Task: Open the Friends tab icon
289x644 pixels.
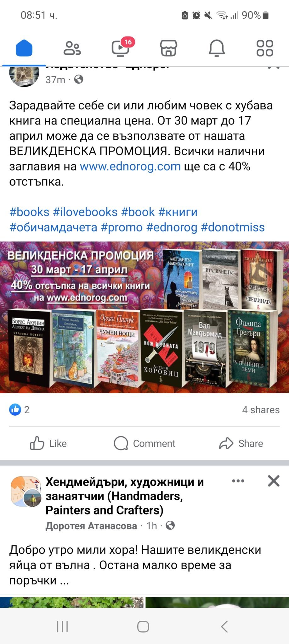Action: [72, 48]
